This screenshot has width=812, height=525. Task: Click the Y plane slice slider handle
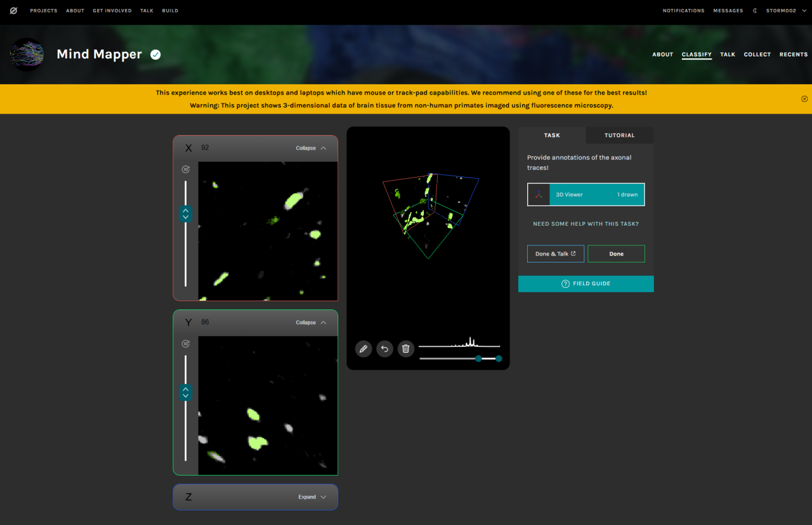(185, 392)
